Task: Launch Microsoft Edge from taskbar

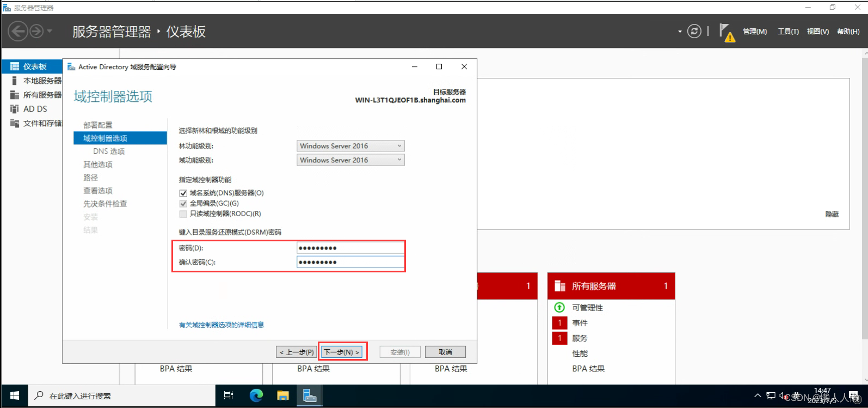Action: (256, 396)
